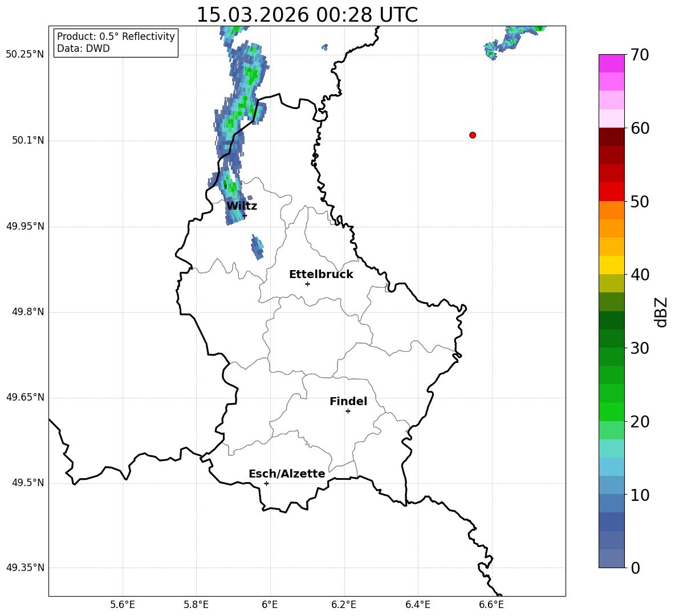This screenshot has height=616, width=675.
Task: Click the Wiltz station cross marker
Action: coord(245,215)
